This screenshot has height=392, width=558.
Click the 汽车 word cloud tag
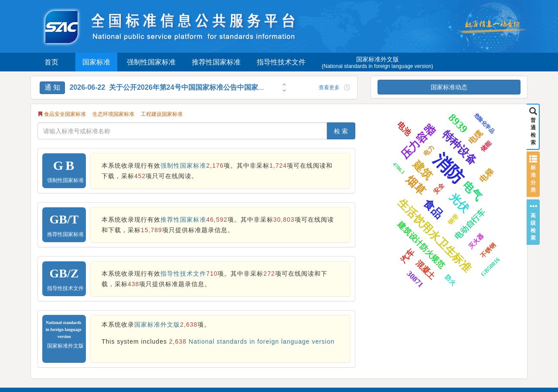click(407, 256)
